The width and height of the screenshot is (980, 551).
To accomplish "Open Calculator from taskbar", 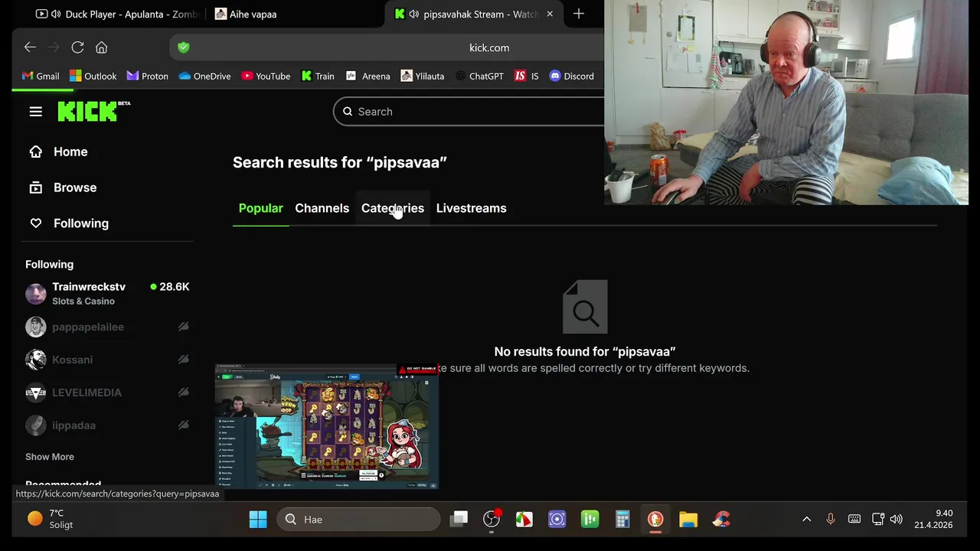I will tap(622, 520).
